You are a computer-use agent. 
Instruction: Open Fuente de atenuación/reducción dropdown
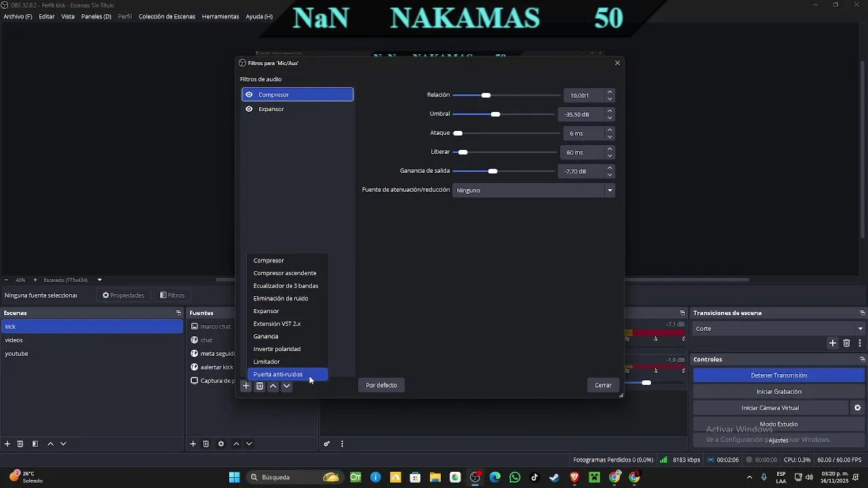[x=534, y=190]
